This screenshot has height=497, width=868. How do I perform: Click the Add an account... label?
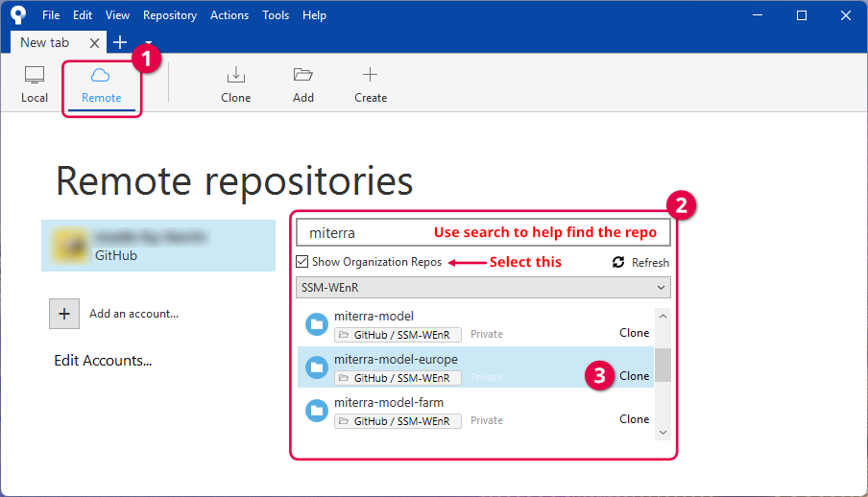click(134, 314)
